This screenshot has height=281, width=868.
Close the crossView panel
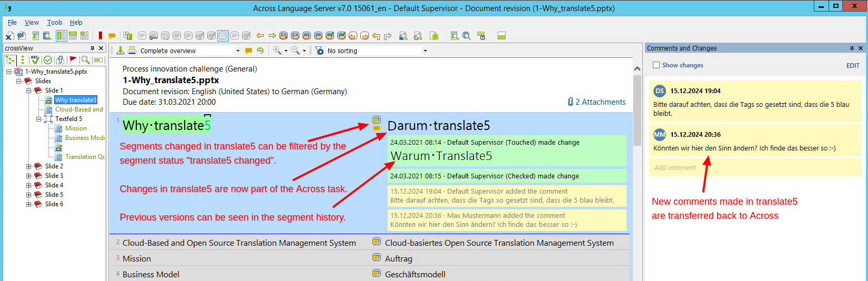[x=102, y=48]
